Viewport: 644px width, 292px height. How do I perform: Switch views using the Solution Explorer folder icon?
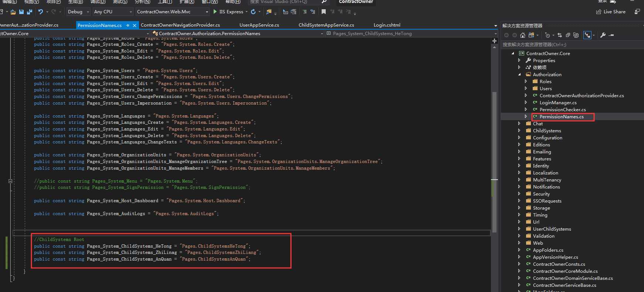[x=531, y=35]
